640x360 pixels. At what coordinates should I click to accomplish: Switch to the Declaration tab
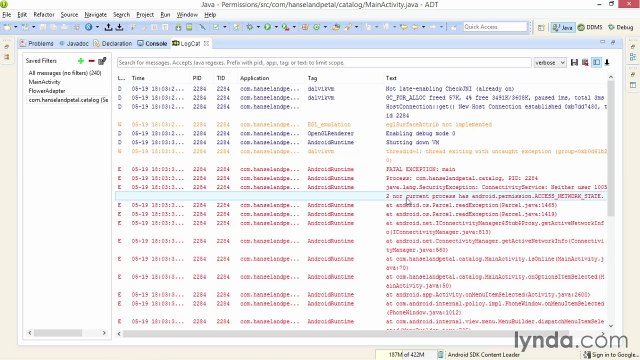(x=113, y=43)
